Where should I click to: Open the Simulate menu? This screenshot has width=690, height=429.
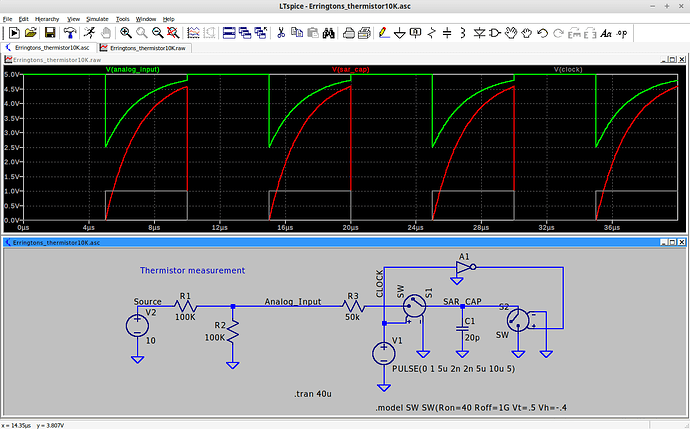(x=97, y=19)
